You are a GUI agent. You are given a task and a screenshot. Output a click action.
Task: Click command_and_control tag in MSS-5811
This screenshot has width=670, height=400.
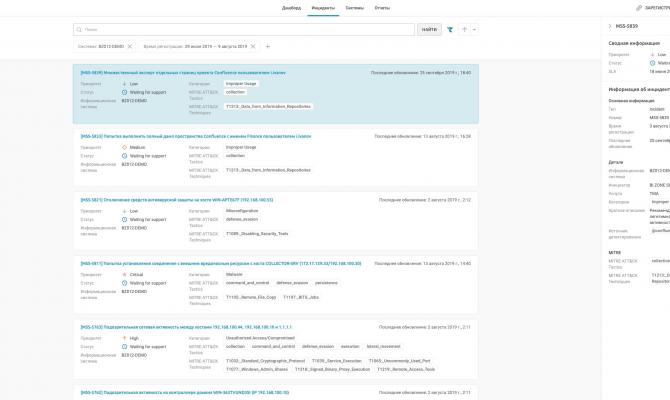pyautogui.click(x=247, y=283)
